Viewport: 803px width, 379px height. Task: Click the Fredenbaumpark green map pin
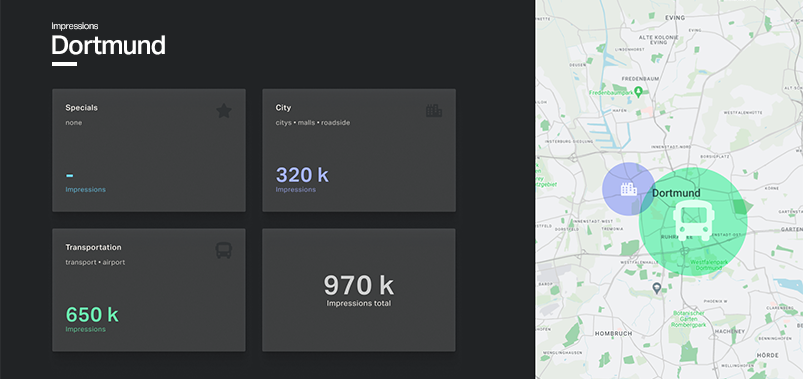pos(638,92)
